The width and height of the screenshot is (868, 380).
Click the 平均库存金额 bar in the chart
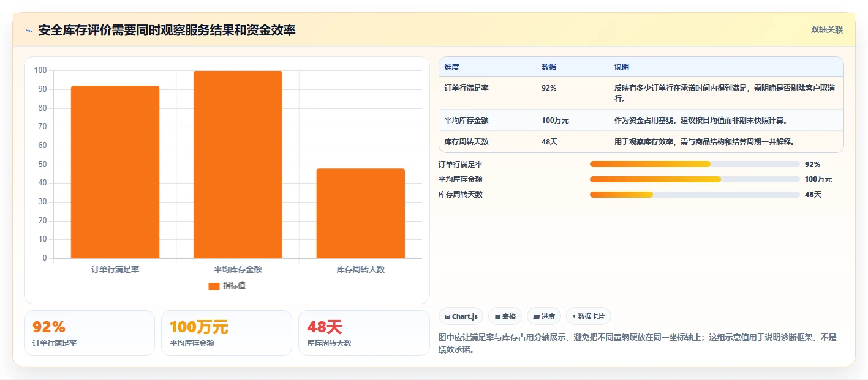pyautogui.click(x=238, y=165)
